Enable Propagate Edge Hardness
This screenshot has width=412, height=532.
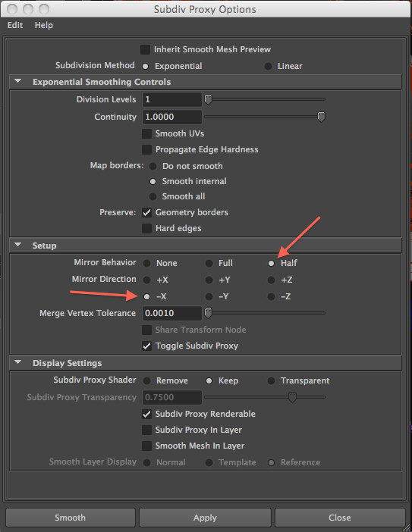tap(146, 149)
